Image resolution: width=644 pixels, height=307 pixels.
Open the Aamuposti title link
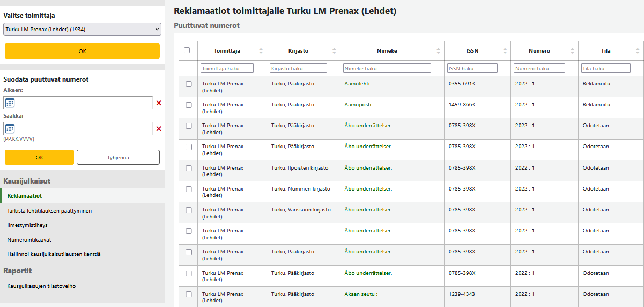359,105
